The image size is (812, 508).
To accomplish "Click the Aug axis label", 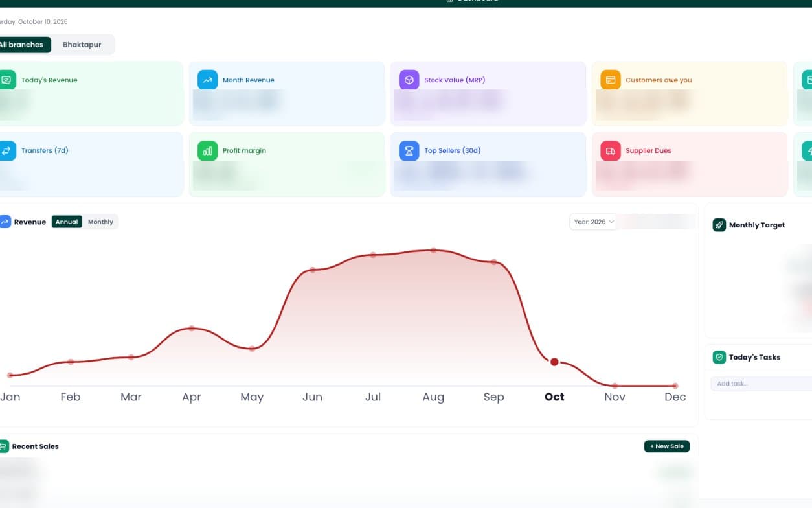I will click(433, 397).
